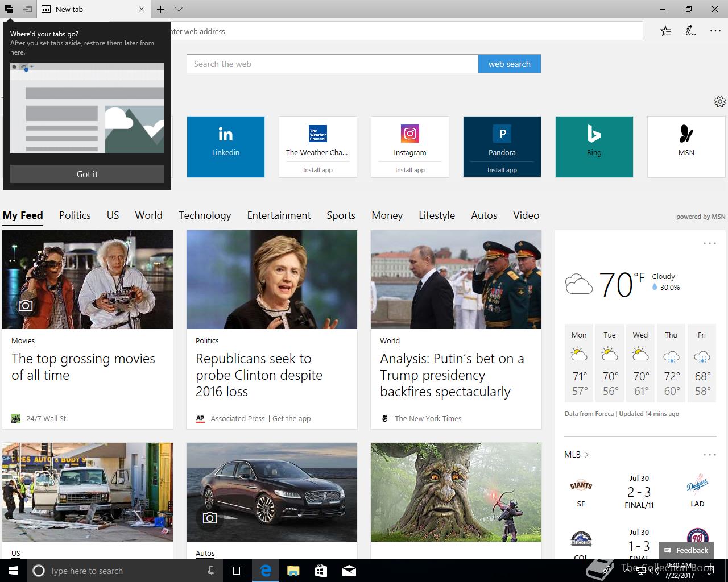
Task: Open a new tab with plus icon
Action: [x=161, y=9]
